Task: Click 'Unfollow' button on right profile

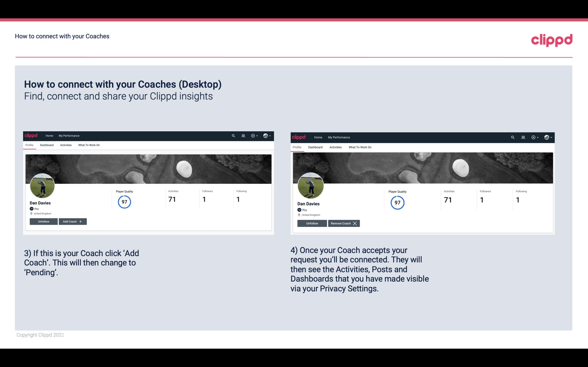Action: coord(312,223)
